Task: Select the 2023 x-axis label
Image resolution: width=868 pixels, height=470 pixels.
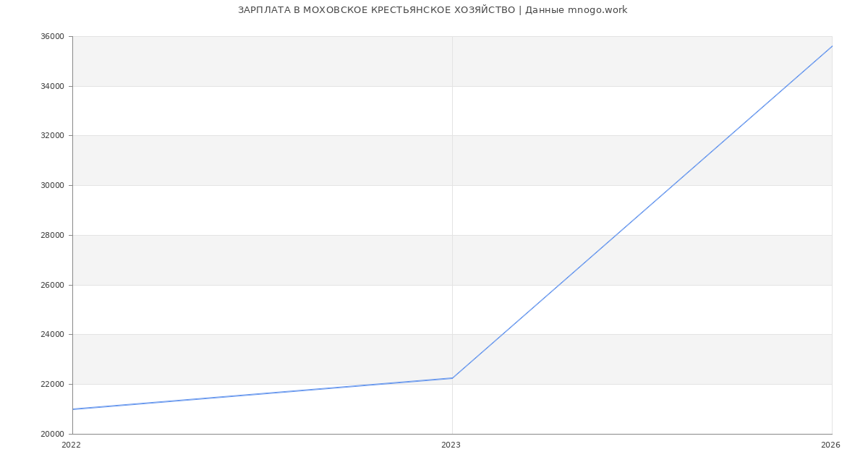Action: click(x=451, y=445)
